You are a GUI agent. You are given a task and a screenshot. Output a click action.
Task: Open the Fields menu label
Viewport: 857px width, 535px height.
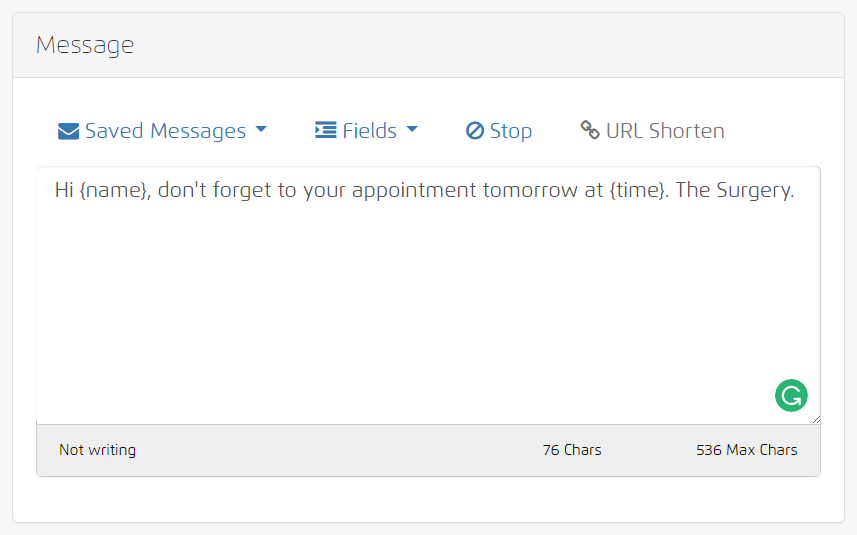(369, 131)
